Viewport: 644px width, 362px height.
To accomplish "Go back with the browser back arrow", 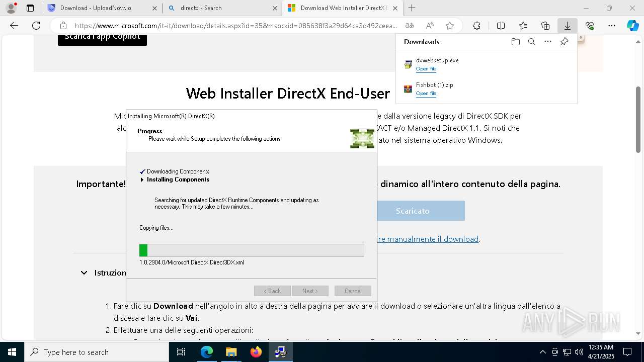I will [14, 26].
